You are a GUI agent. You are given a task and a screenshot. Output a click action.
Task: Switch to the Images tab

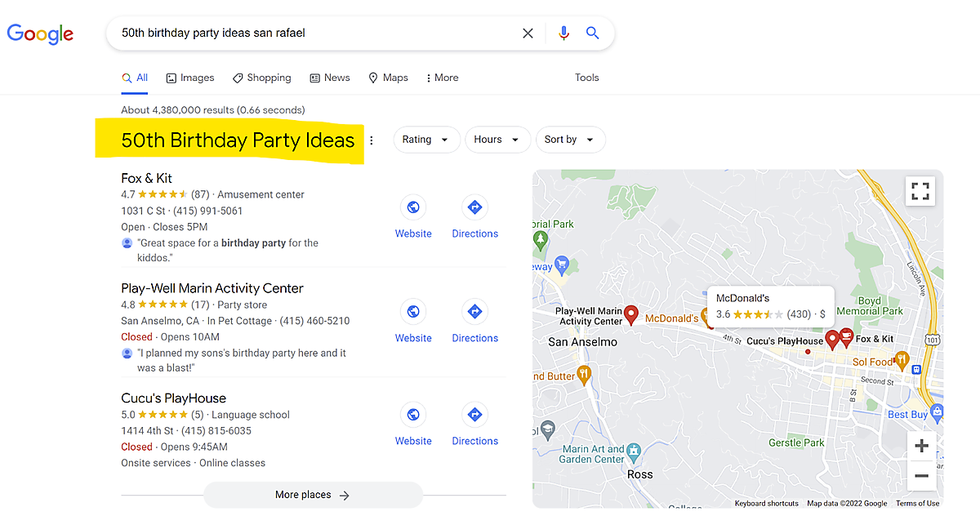[189, 78]
